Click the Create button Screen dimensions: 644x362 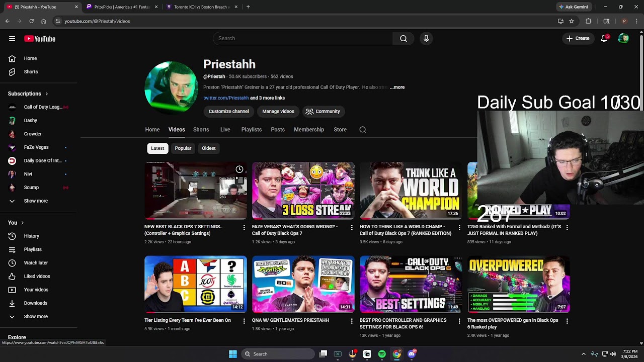[x=578, y=39]
